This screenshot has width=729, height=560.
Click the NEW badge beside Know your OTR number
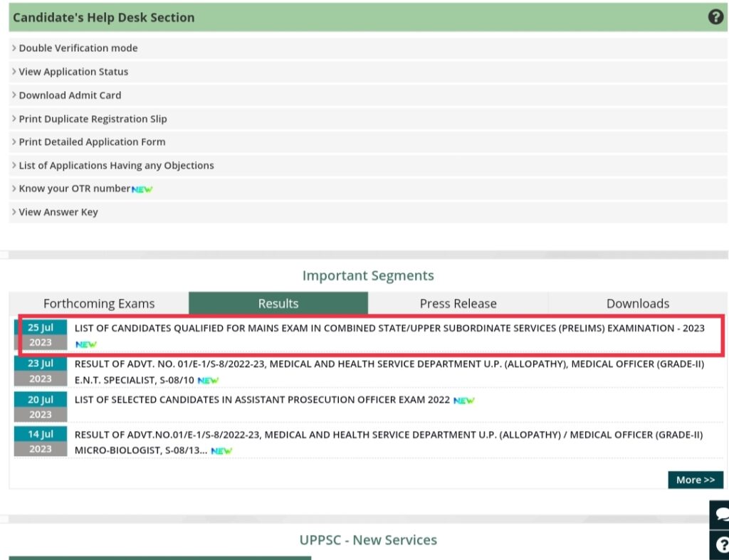tap(142, 189)
